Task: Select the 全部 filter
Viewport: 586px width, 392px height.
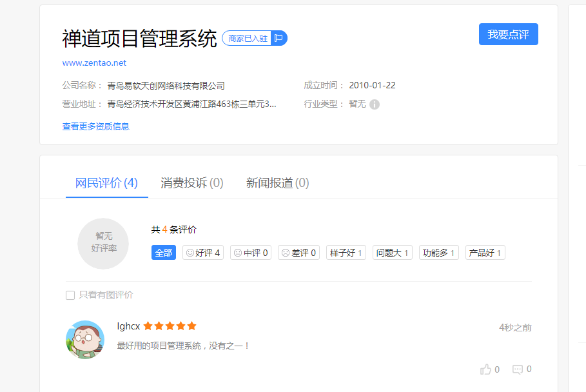Action: [164, 253]
